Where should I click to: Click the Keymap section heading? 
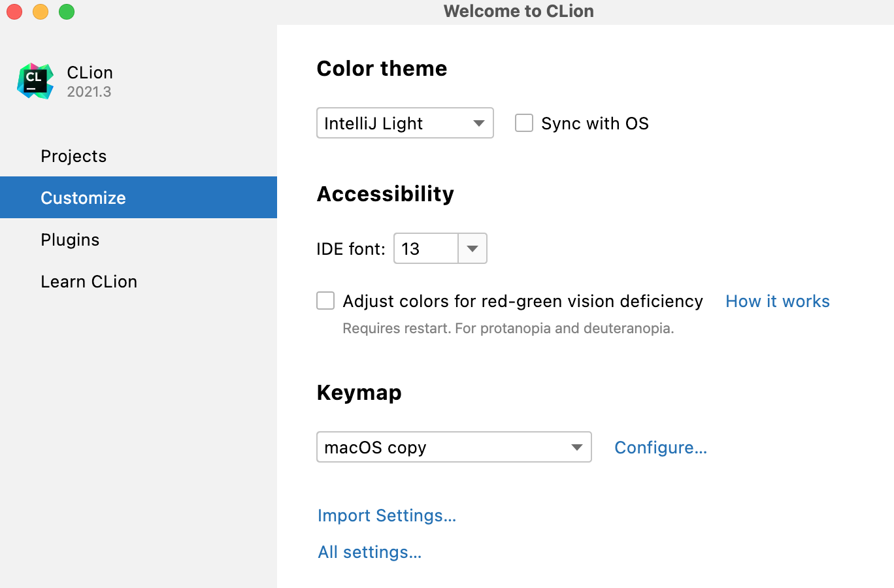359,393
